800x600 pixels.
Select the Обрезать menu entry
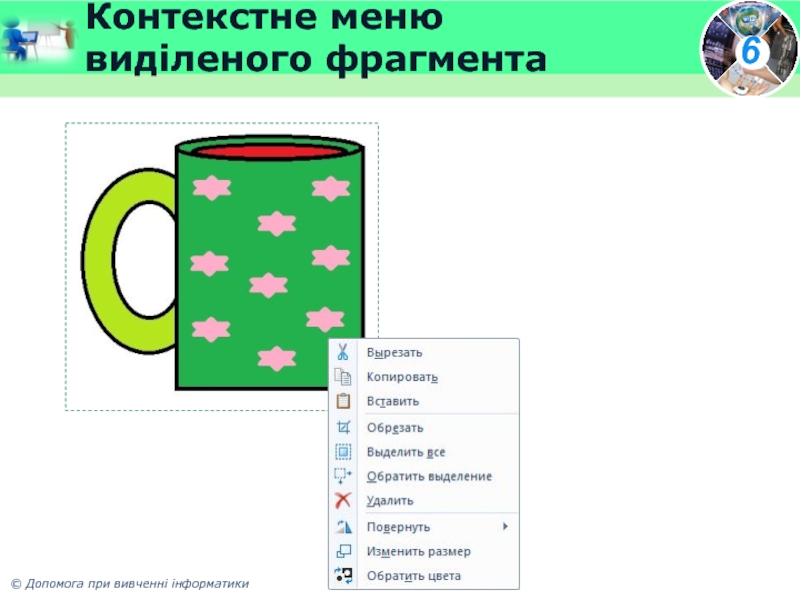423,427
